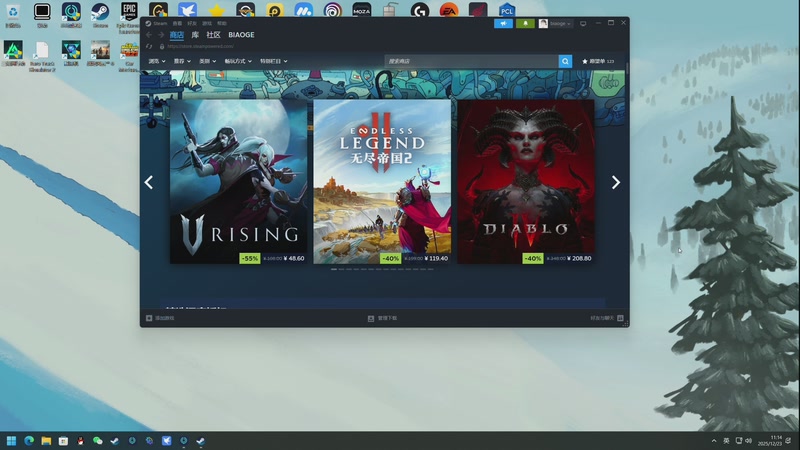This screenshot has height=450, width=800.
Task: Open the EA app desktop icon
Action: 449,10
